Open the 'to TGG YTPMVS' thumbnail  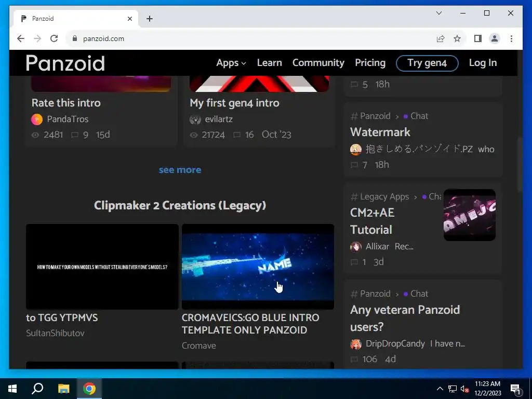tap(102, 267)
